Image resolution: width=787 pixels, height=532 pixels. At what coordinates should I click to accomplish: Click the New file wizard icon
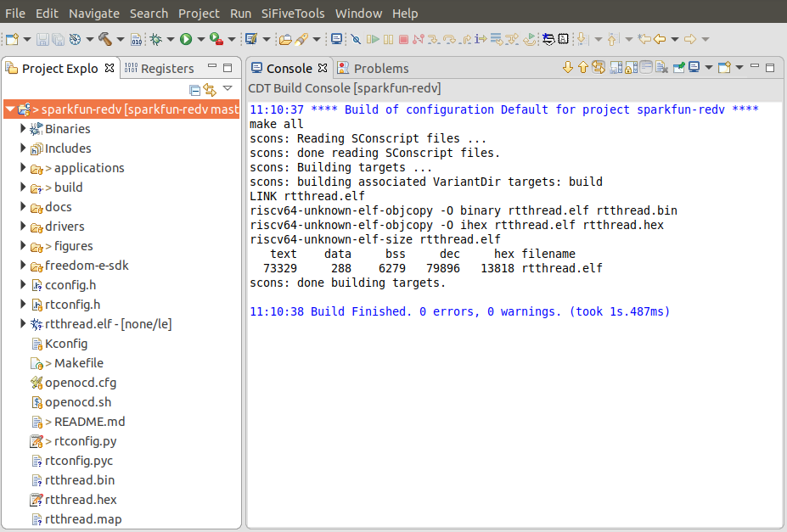pos(12,39)
